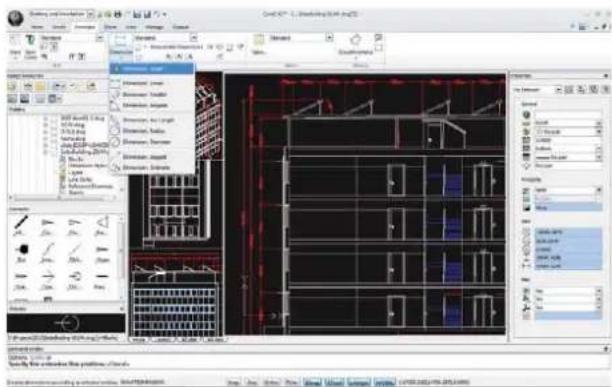
Task: Choose Dimension: Angular from the menu
Action: click(152, 105)
